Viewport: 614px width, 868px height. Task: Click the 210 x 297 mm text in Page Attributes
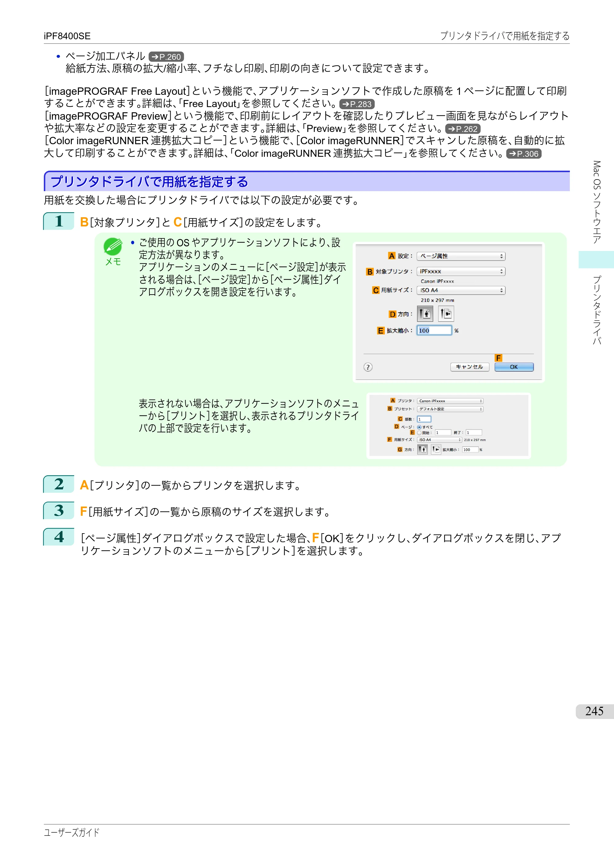click(438, 300)
